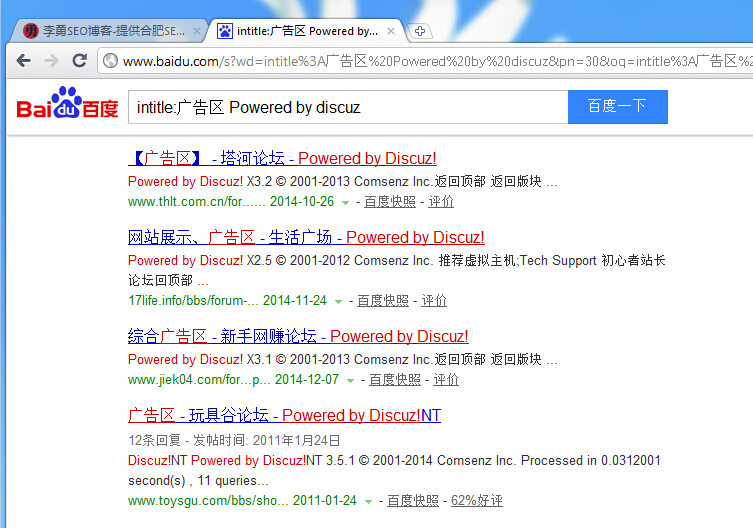Click the 百度一下 search button
The width and height of the screenshot is (753, 528).
point(618,107)
